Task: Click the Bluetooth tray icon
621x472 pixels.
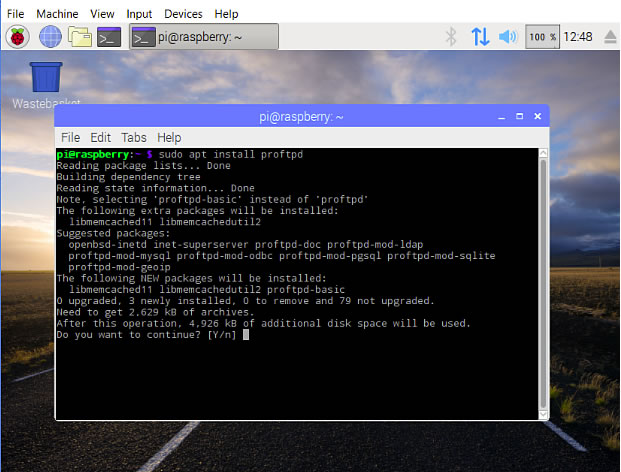Action: pyautogui.click(x=451, y=37)
